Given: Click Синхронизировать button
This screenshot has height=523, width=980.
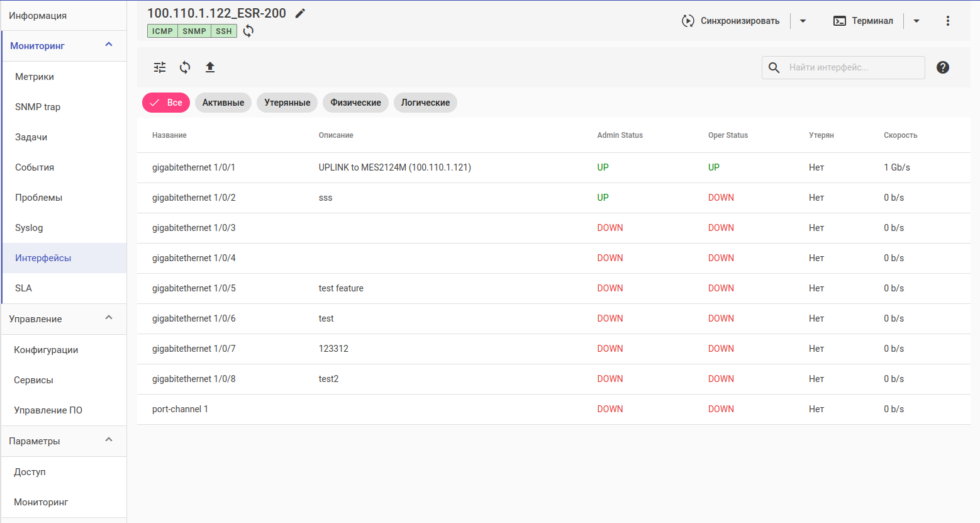Looking at the screenshot, I should (730, 21).
